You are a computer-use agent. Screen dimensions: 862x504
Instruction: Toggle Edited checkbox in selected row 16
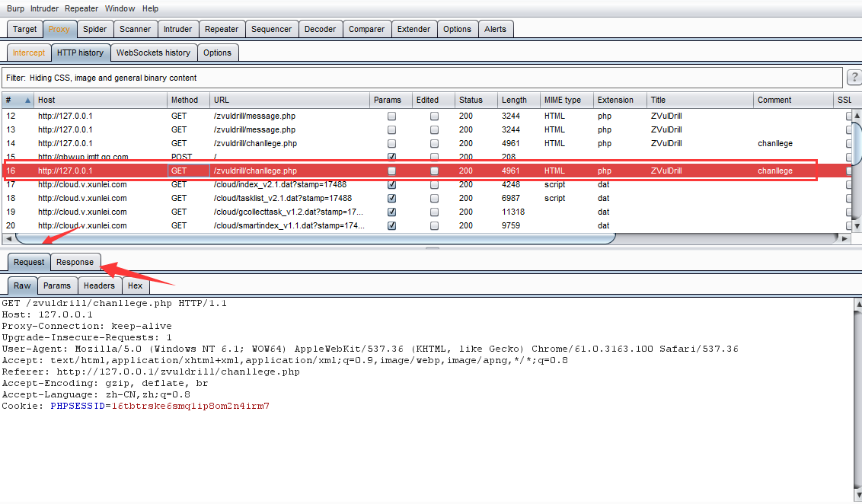(434, 171)
